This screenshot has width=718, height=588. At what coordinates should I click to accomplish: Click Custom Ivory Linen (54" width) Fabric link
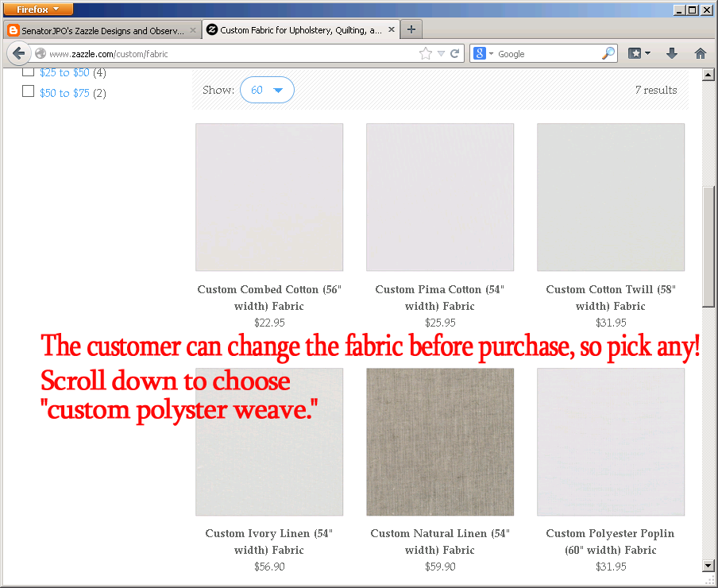coord(269,542)
